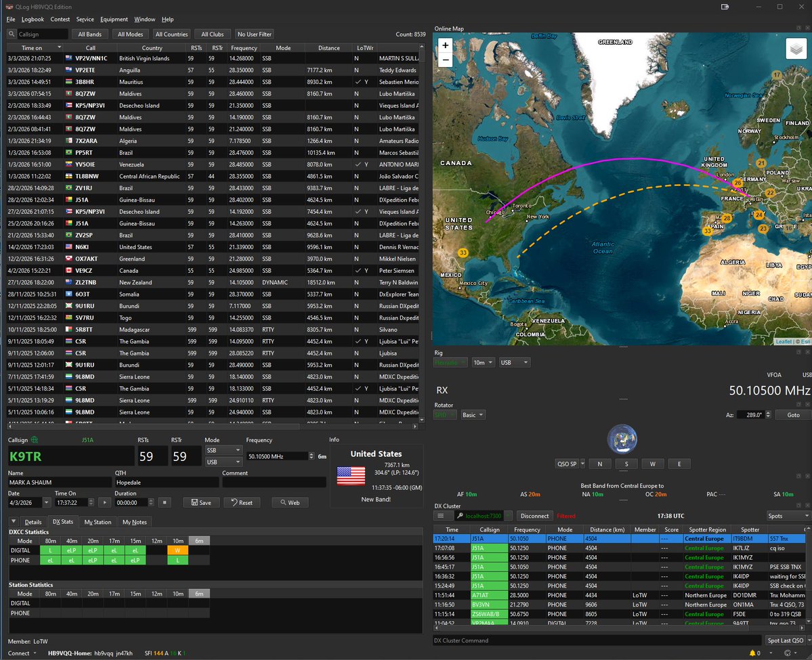Click the search magnifier icon beside Callsign filter

12,34
